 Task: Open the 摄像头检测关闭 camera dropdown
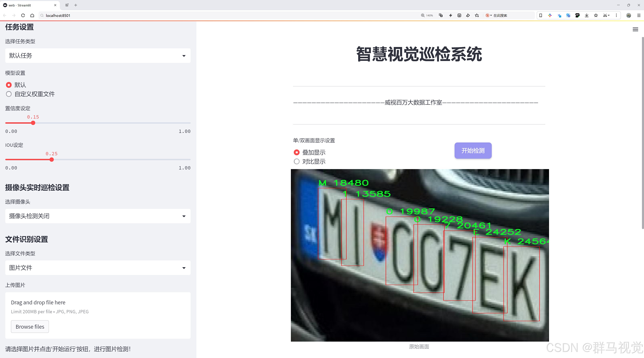pyautogui.click(x=98, y=216)
